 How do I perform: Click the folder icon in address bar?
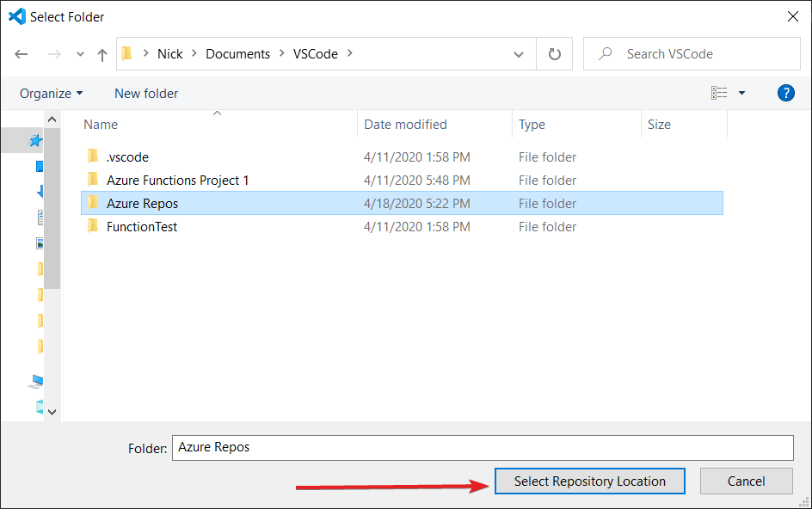click(x=127, y=53)
